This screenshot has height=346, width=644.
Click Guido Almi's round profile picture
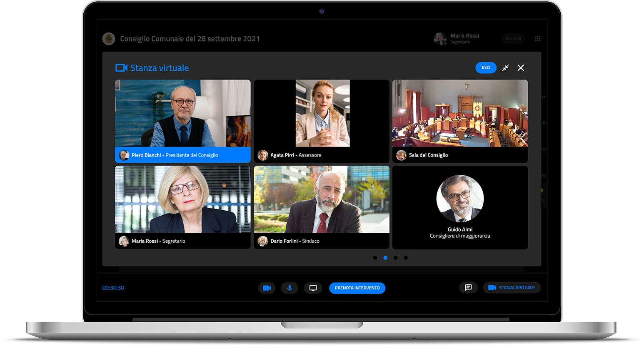[460, 199]
